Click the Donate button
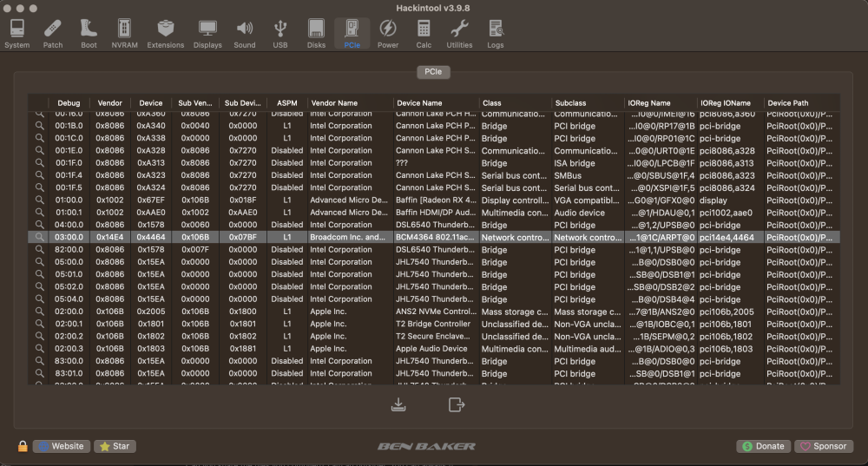 (x=763, y=446)
